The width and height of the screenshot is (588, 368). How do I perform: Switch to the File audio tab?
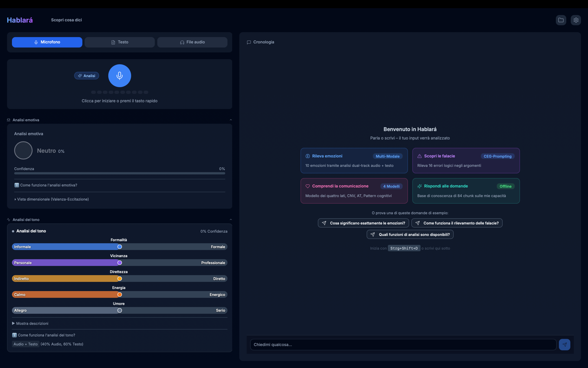click(192, 42)
